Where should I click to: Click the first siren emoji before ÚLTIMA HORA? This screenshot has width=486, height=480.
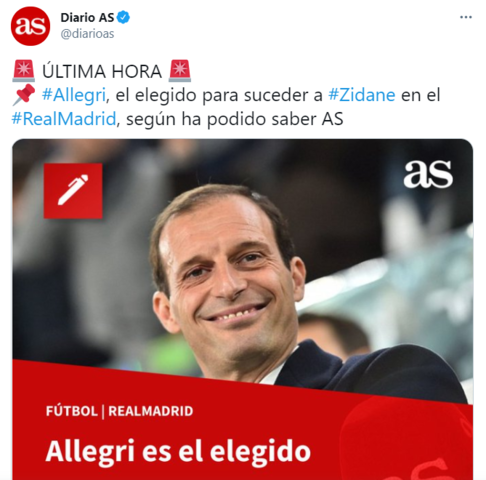23,71
